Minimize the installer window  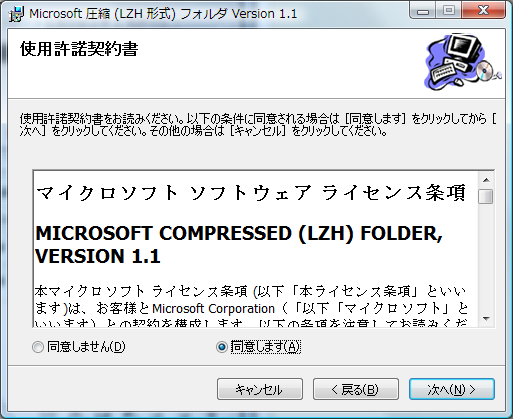pyautogui.click(x=423, y=12)
